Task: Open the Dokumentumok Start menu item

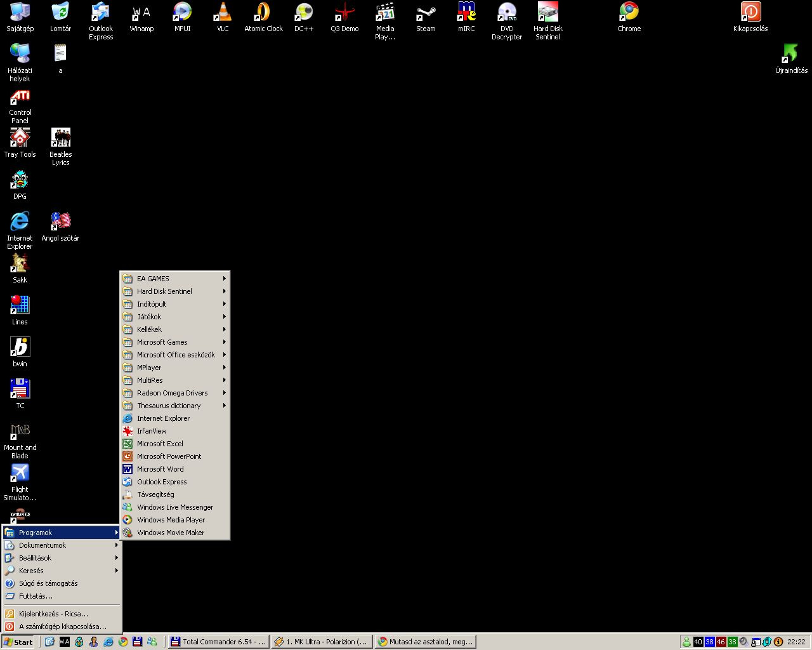Action: pos(62,545)
